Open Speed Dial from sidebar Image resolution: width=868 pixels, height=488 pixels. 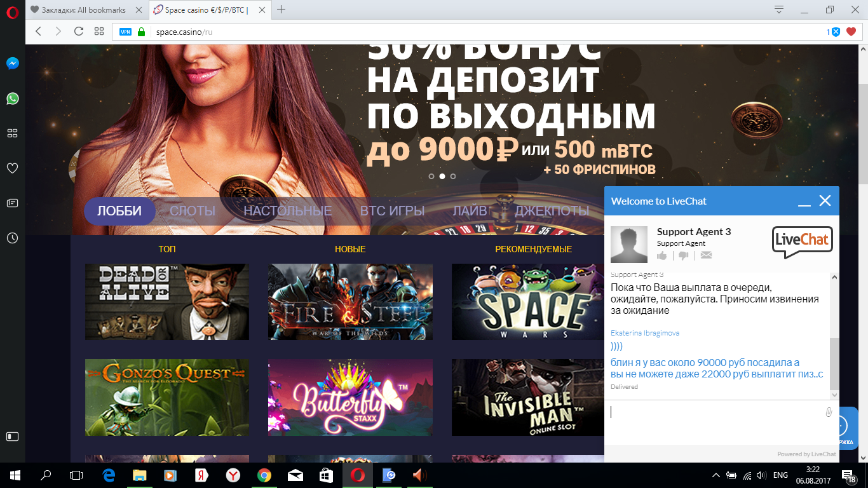pyautogui.click(x=12, y=133)
